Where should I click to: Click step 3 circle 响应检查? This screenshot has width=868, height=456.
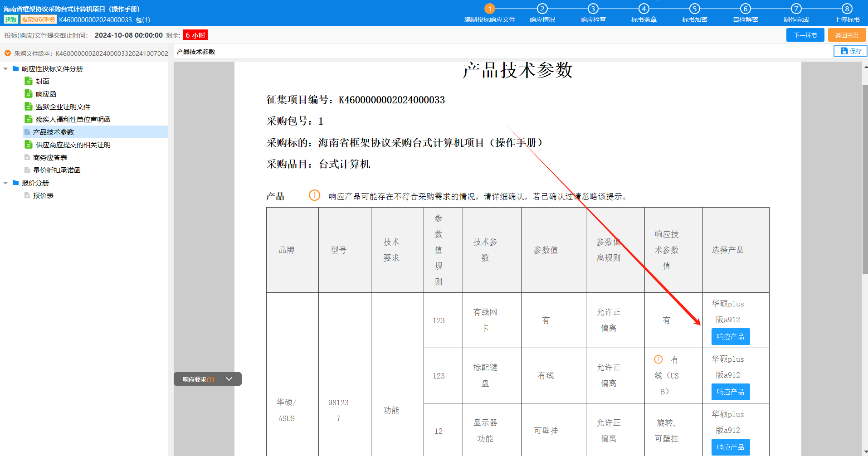pyautogui.click(x=593, y=9)
